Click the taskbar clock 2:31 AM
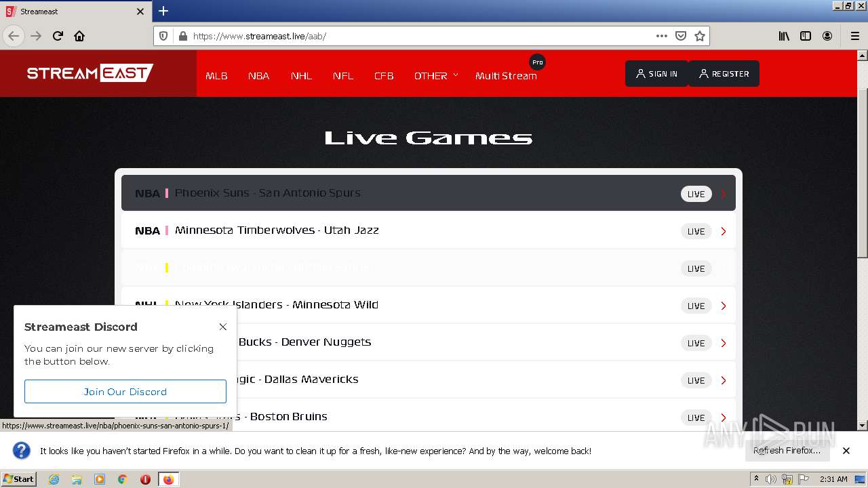The image size is (868, 488). (833, 479)
